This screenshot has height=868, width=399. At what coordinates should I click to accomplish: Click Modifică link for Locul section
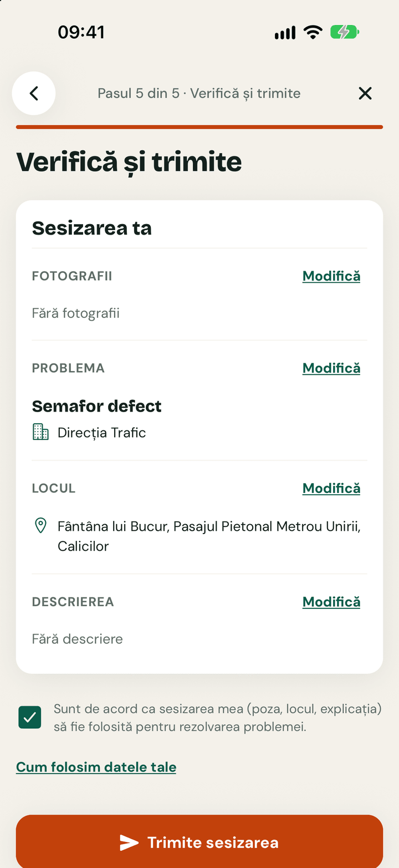[331, 489]
